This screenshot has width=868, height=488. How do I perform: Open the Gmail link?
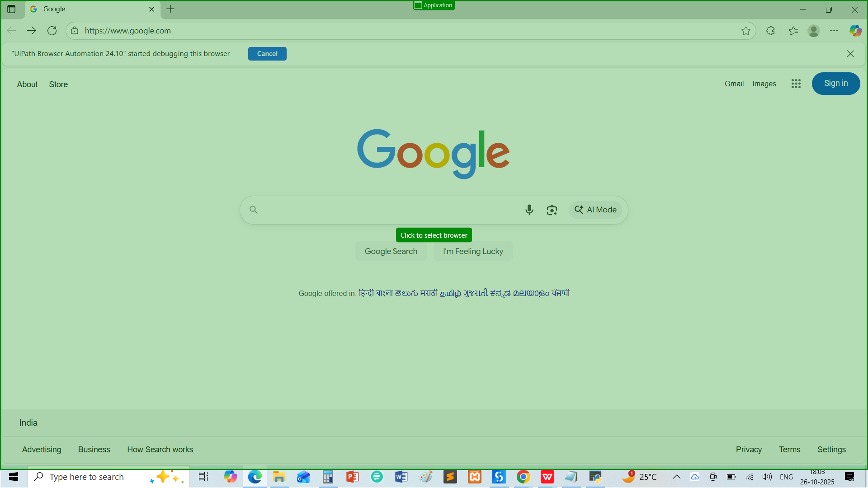point(734,84)
